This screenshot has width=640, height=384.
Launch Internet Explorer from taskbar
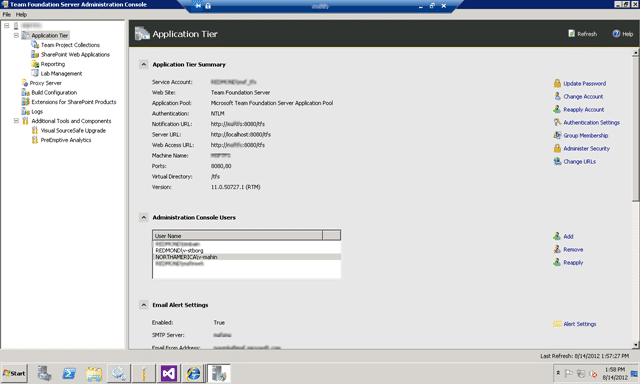[x=193, y=373]
